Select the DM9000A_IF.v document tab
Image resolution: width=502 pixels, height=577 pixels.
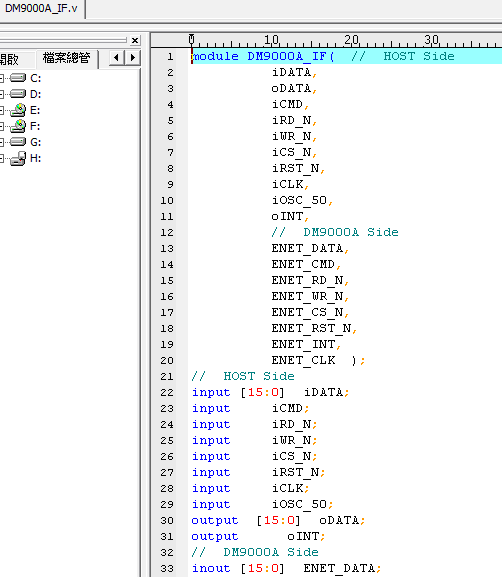click(x=41, y=8)
